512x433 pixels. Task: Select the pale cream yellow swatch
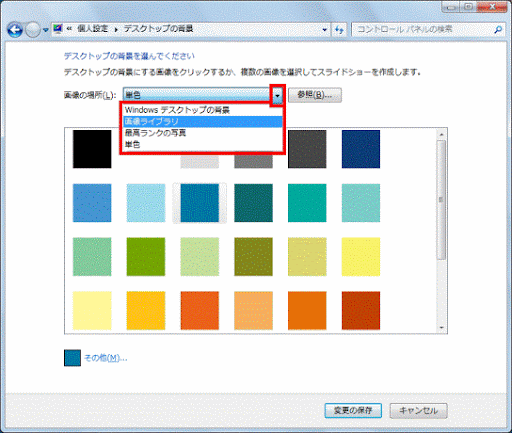(x=92, y=311)
